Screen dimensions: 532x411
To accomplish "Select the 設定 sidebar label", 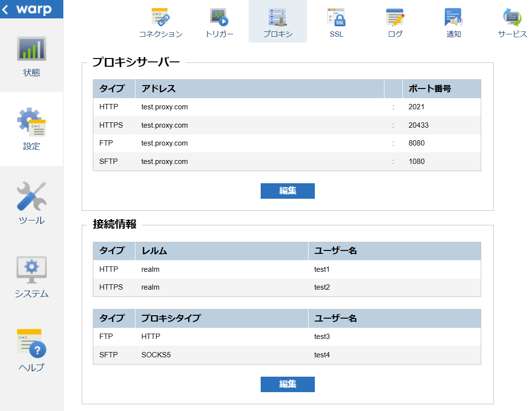I will (x=31, y=147).
